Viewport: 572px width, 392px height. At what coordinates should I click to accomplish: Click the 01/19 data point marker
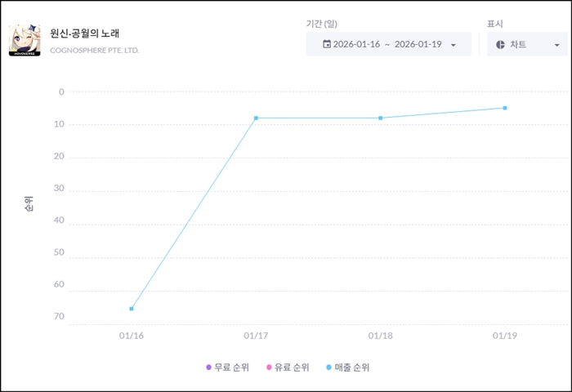coord(505,108)
